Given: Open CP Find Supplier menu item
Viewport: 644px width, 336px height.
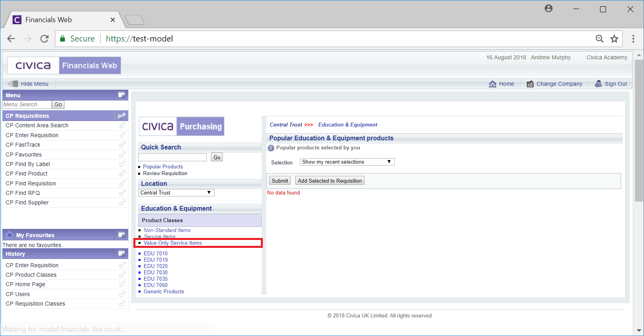Looking at the screenshot, I should click(x=27, y=202).
